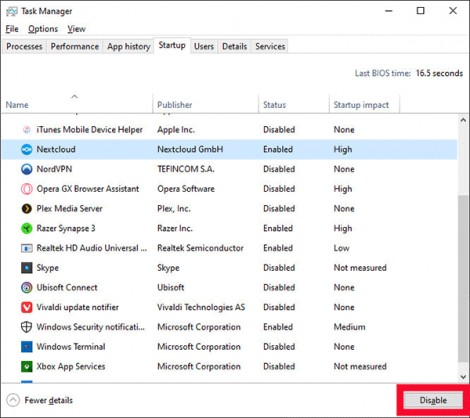Click the Medium startup impact cell

point(349,327)
